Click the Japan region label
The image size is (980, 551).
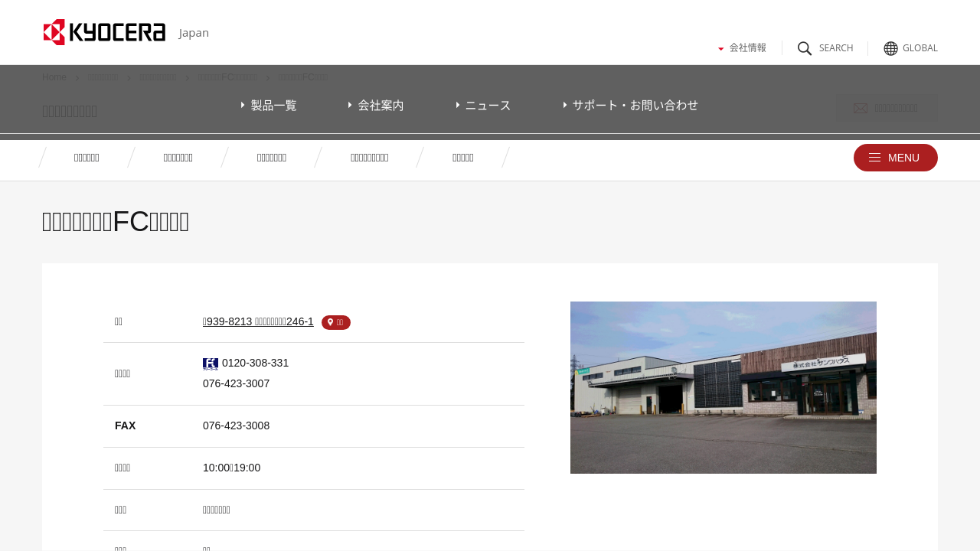point(194,33)
